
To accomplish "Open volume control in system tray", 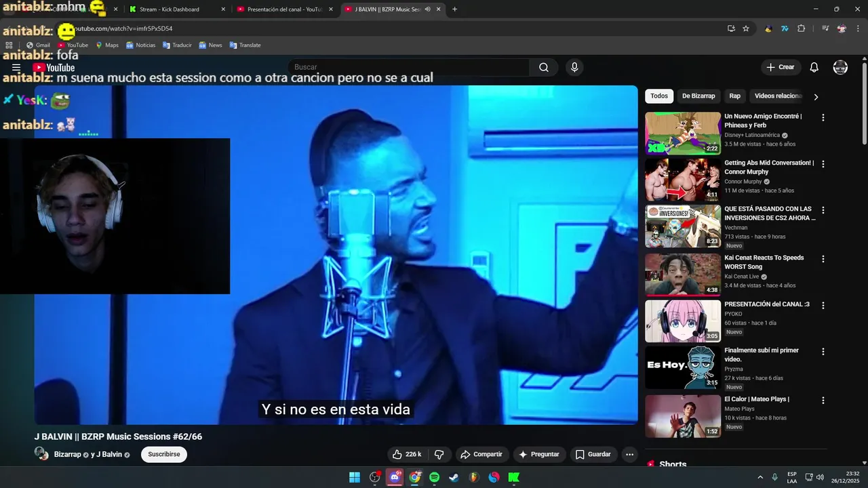I will (x=820, y=477).
